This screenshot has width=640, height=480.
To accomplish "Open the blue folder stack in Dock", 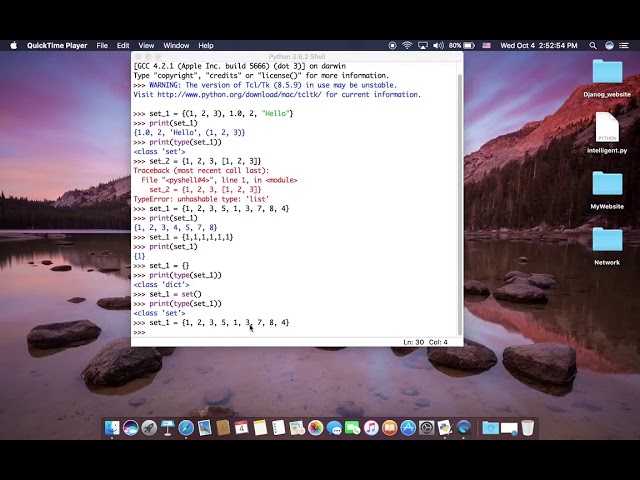I will tap(491, 428).
